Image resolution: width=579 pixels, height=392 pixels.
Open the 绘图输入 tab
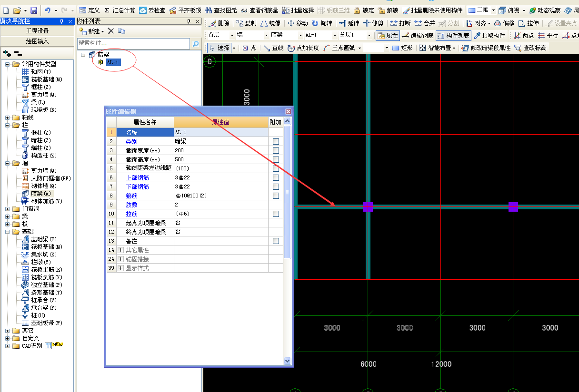pos(37,41)
